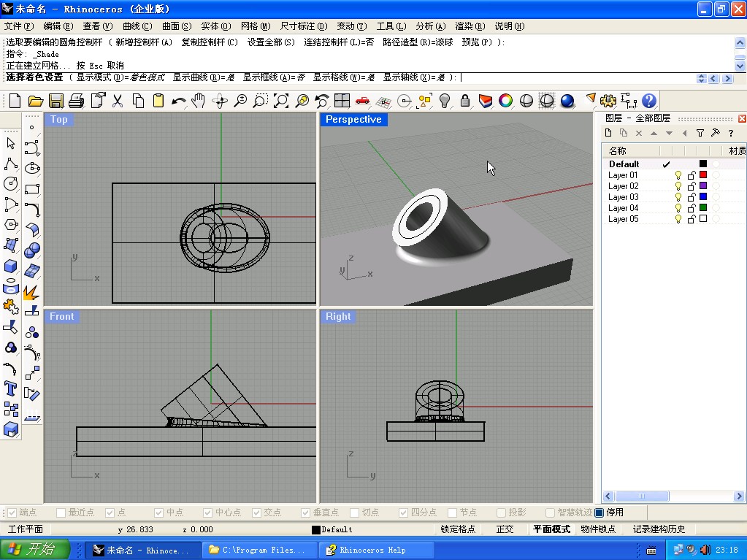Image resolution: width=747 pixels, height=560 pixels.
Task: Click the layer filter funnel icon
Action: (x=700, y=133)
